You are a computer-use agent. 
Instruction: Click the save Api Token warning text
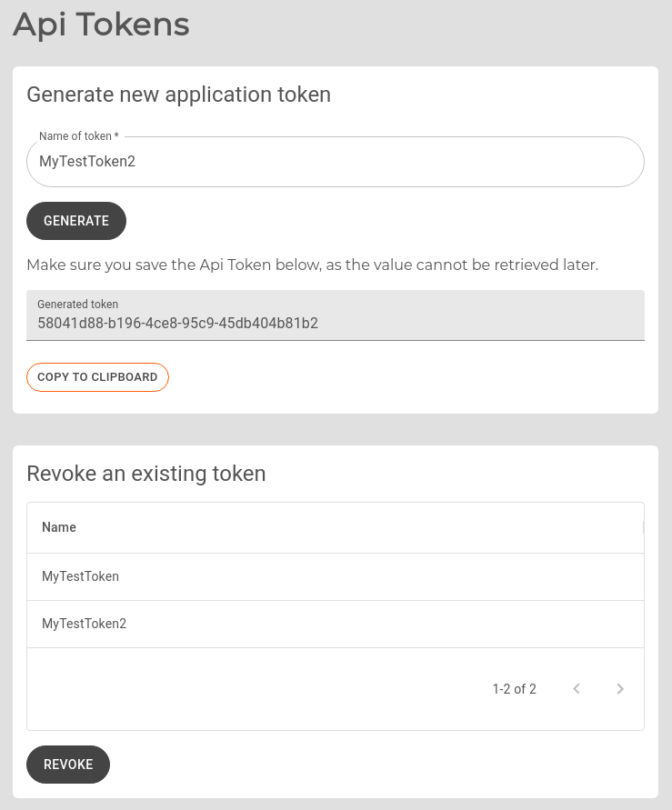tap(312, 265)
